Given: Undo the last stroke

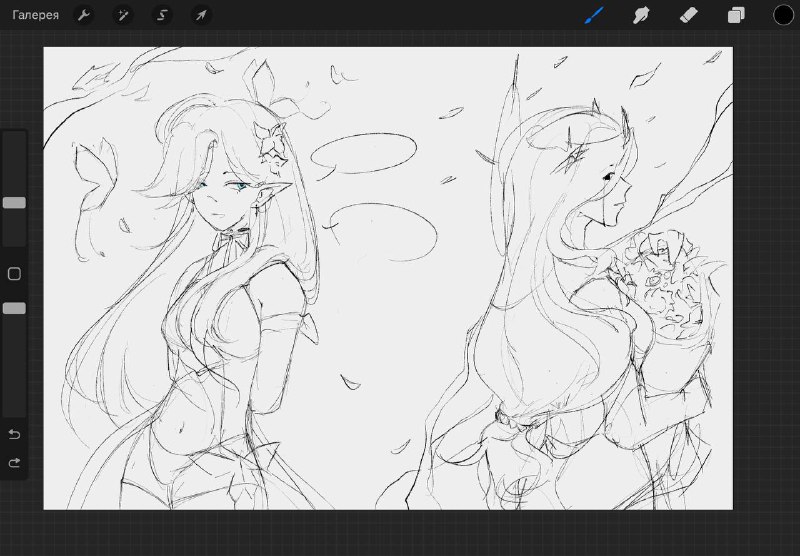Looking at the screenshot, I should click(14, 434).
